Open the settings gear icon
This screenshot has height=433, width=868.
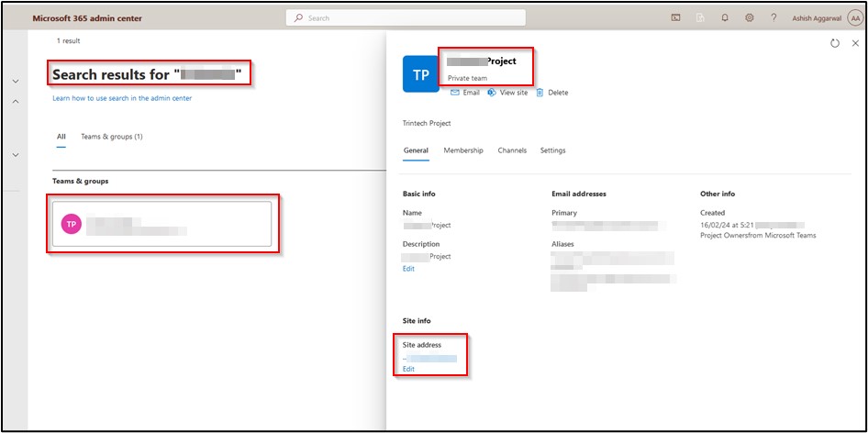point(749,17)
